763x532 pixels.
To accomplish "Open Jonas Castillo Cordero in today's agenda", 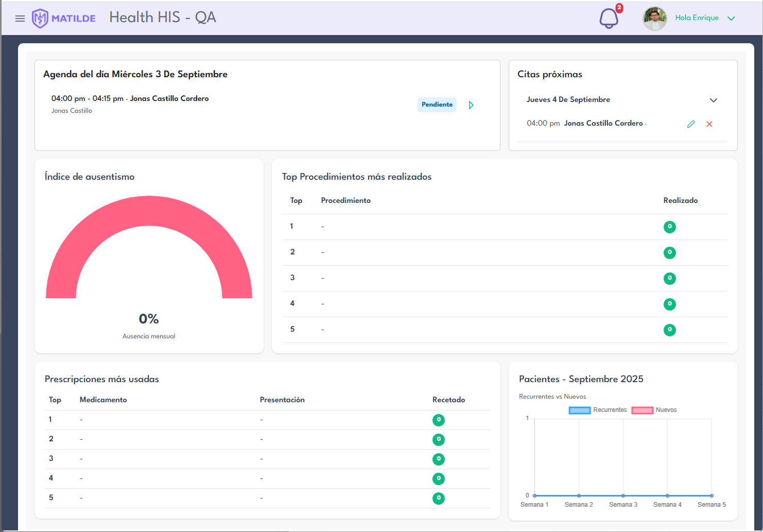I will (x=169, y=98).
